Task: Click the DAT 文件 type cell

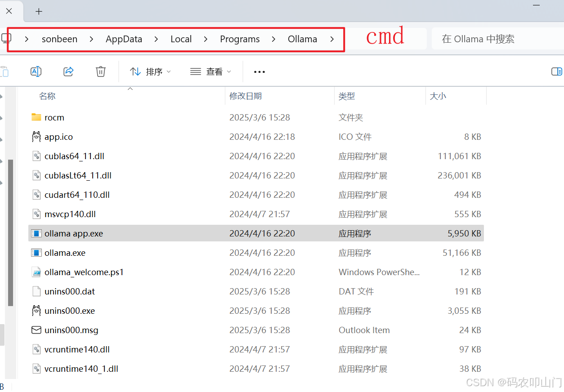Action: click(x=356, y=291)
